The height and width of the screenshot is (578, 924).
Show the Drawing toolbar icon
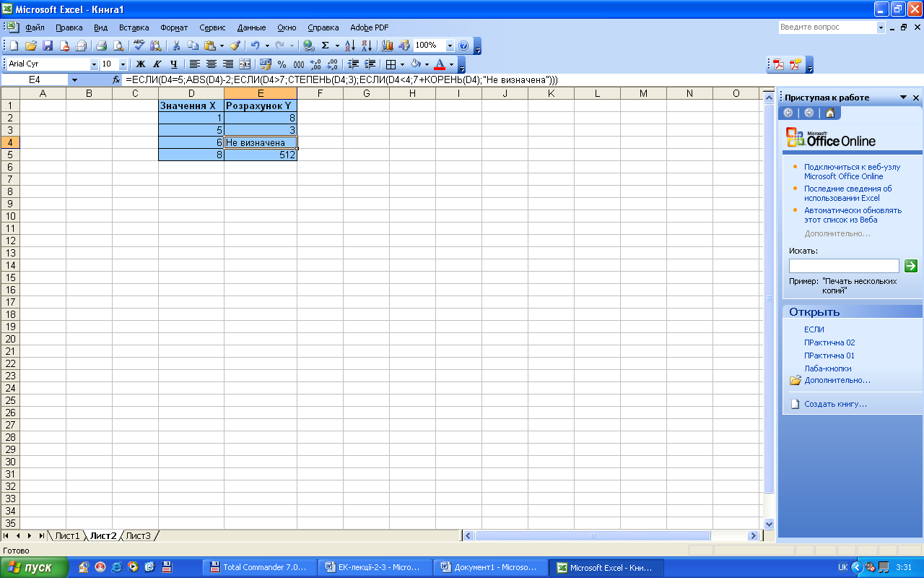[404, 46]
